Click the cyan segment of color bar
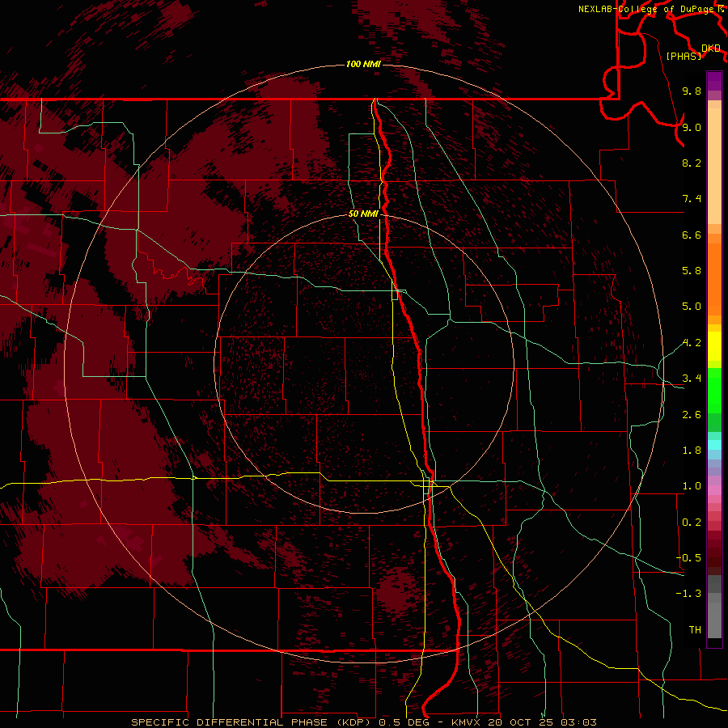 (x=714, y=445)
